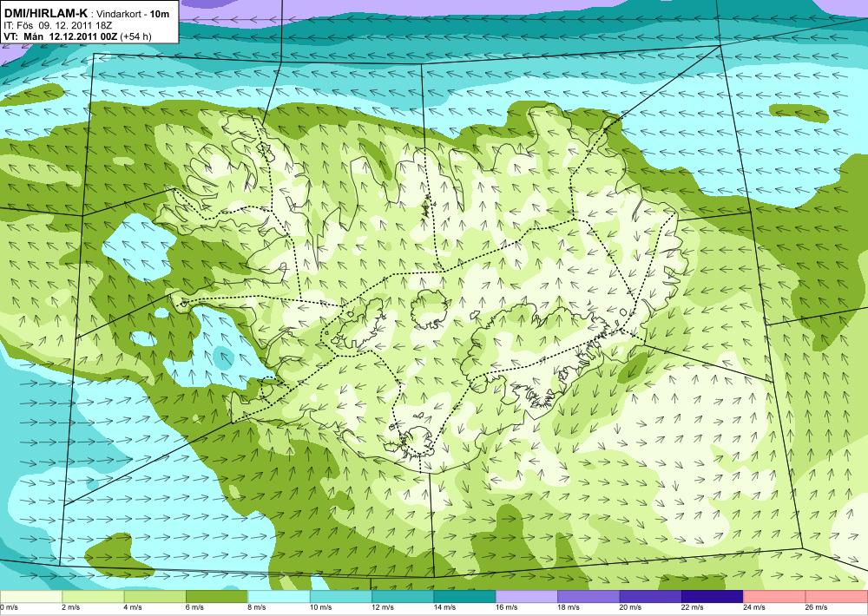
Task: Click the "16 m/s" legend label
Action: [x=507, y=607]
